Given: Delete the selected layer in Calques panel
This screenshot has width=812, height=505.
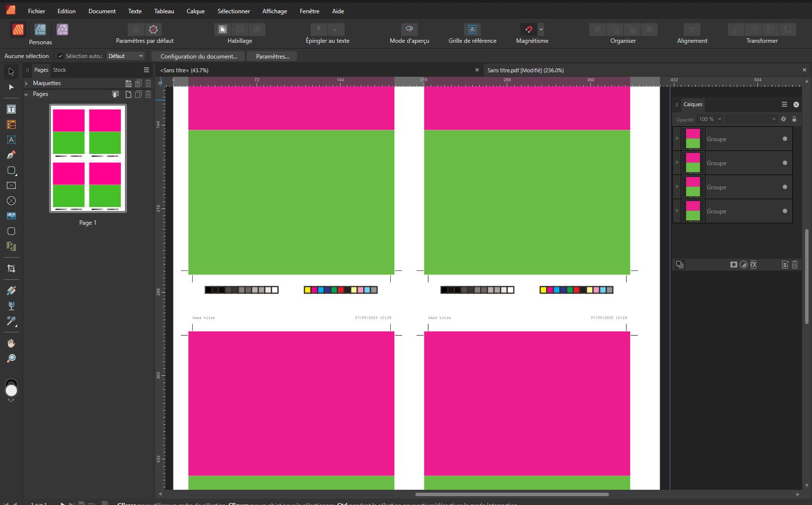Looking at the screenshot, I should [x=795, y=265].
